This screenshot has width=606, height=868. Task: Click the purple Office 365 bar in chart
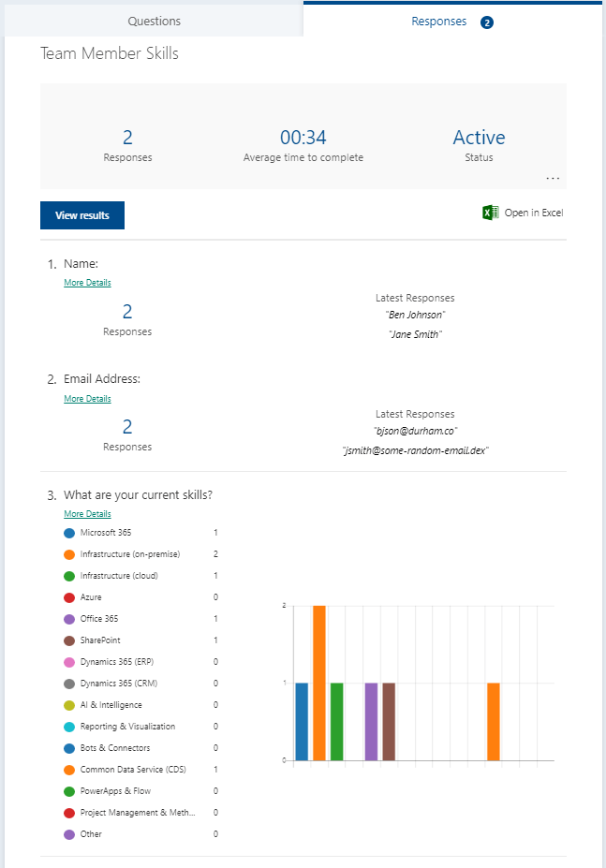click(371, 721)
